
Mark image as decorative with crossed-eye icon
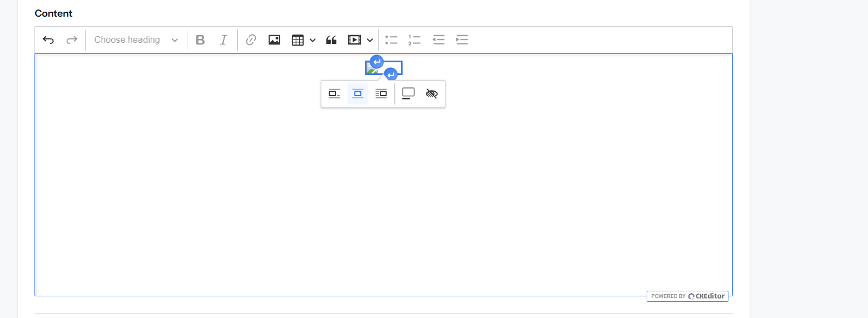coord(431,94)
